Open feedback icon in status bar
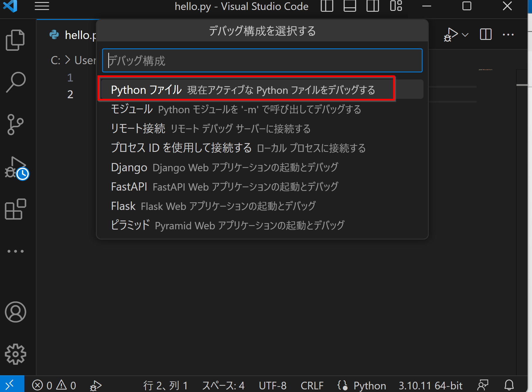Viewport: 532px width, 392px height. tap(483, 385)
